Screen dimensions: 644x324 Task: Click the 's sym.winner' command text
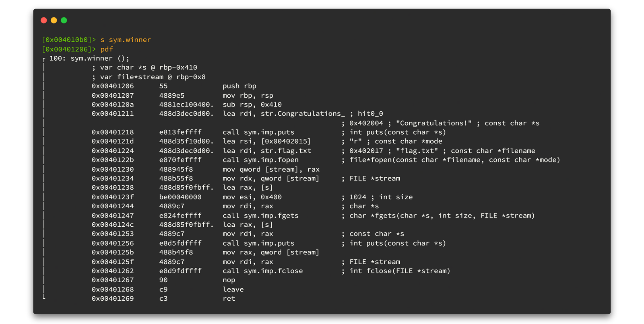126,40
